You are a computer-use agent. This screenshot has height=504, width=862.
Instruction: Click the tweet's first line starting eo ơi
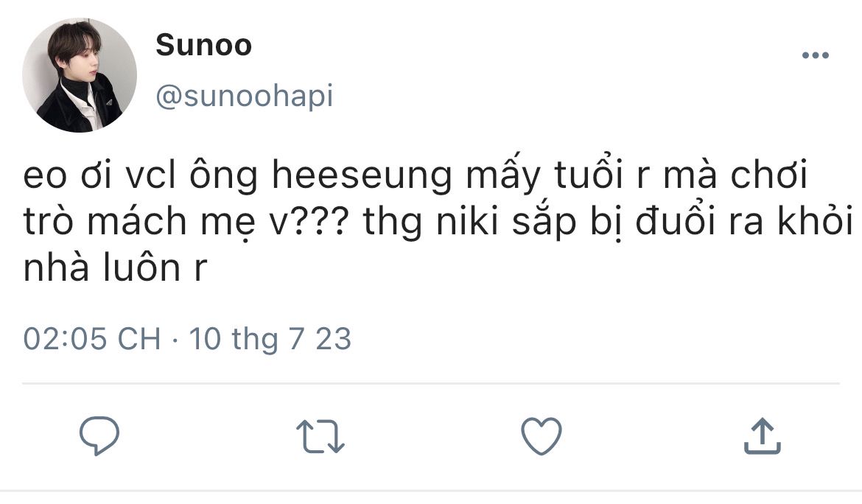click(416, 176)
